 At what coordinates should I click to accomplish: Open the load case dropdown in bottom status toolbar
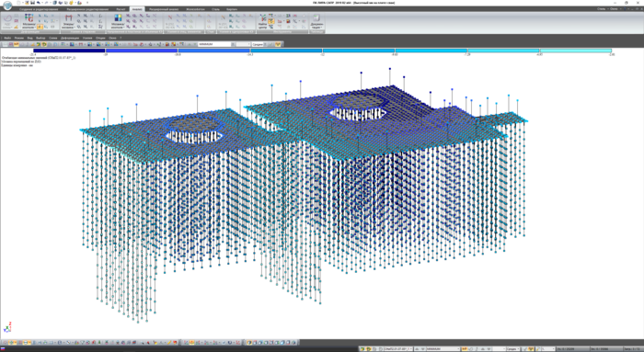coord(398,349)
